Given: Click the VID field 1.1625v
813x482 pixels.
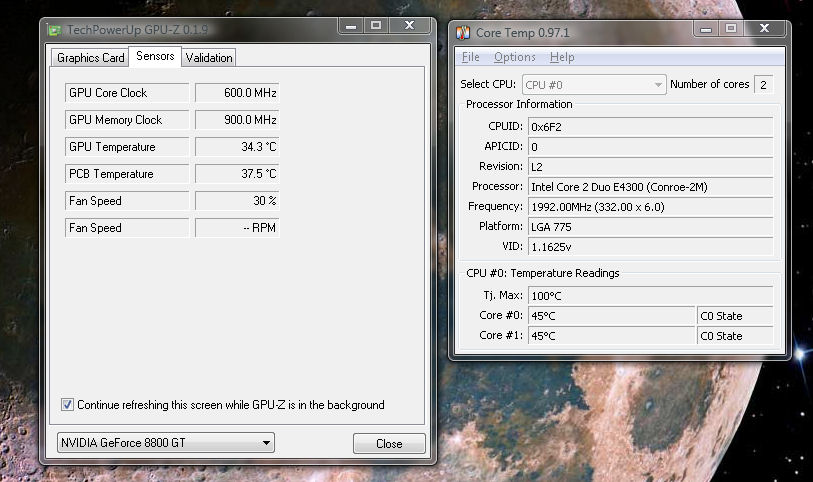Looking at the screenshot, I should (651, 247).
